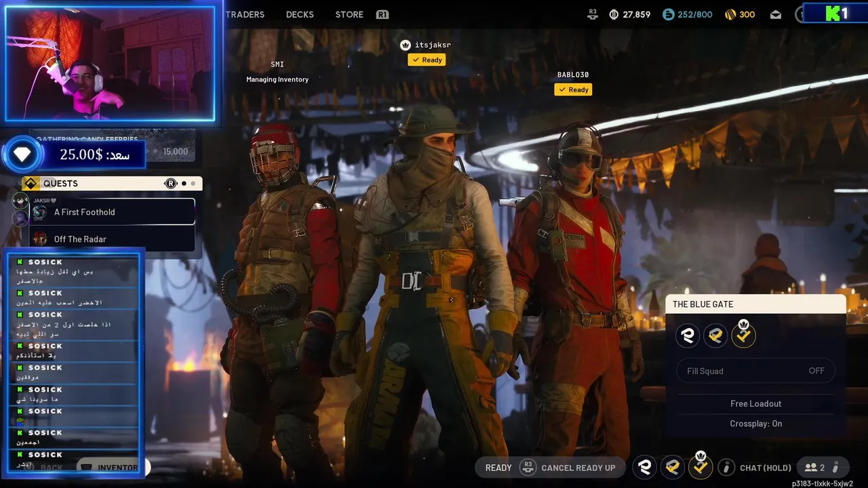The width and height of the screenshot is (868, 488).
Task: Click white squad emblem in Blue Gate panel
Action: tap(688, 335)
